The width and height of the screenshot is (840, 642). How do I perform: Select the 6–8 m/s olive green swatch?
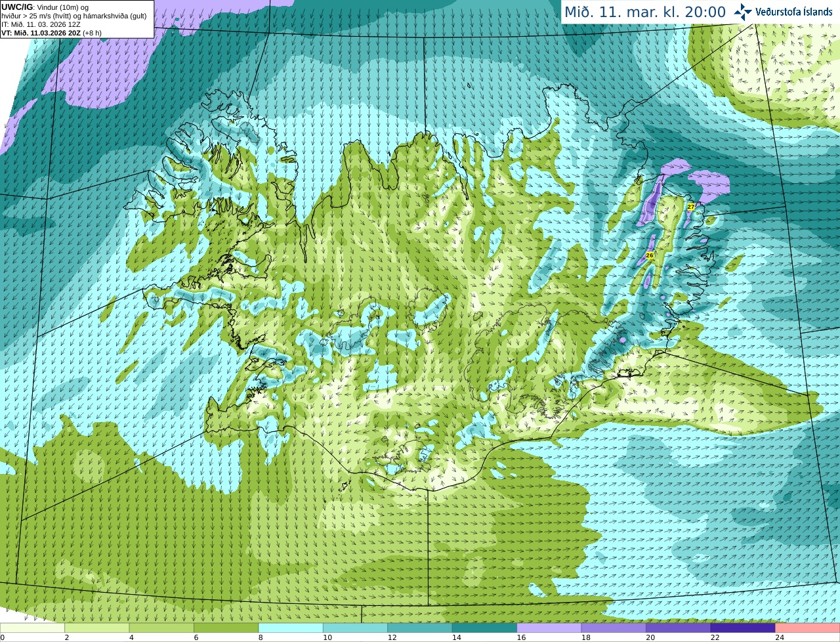(x=226, y=628)
